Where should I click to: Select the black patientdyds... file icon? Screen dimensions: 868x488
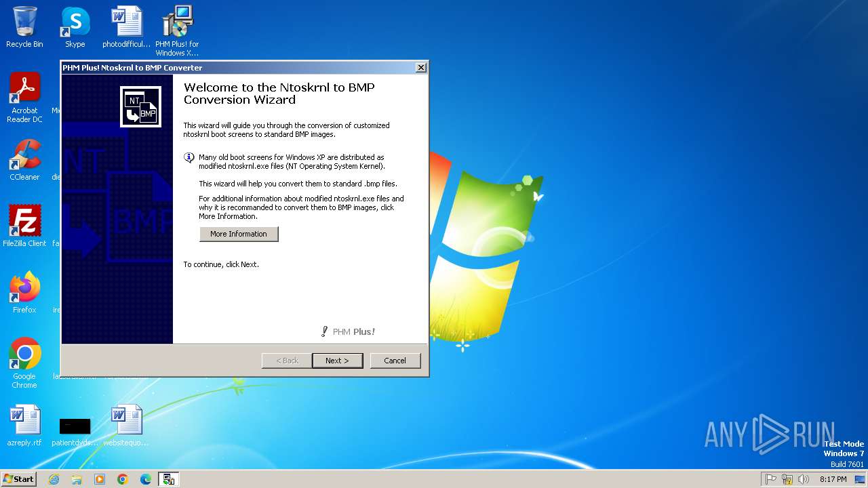point(75,426)
